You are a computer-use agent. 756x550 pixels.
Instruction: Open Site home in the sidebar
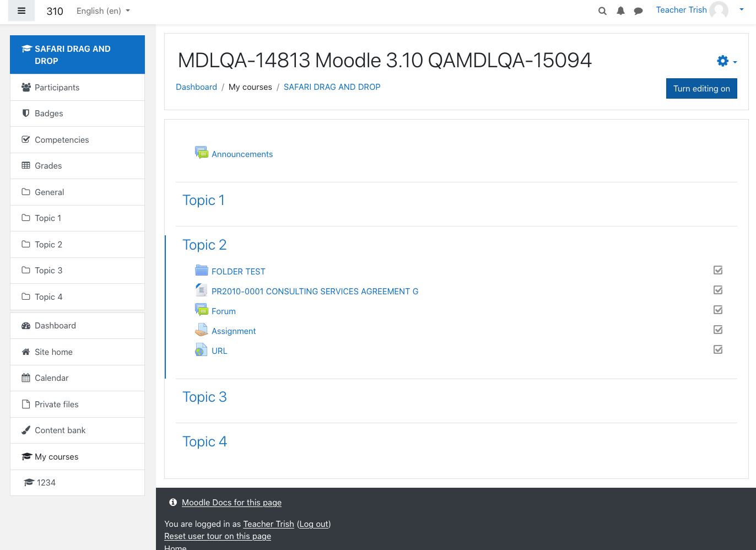(x=77, y=352)
